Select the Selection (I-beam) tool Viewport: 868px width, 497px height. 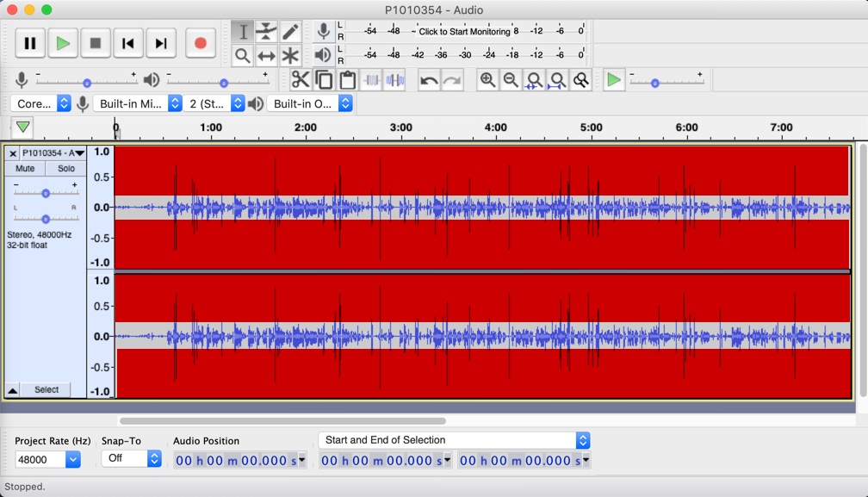pos(243,32)
